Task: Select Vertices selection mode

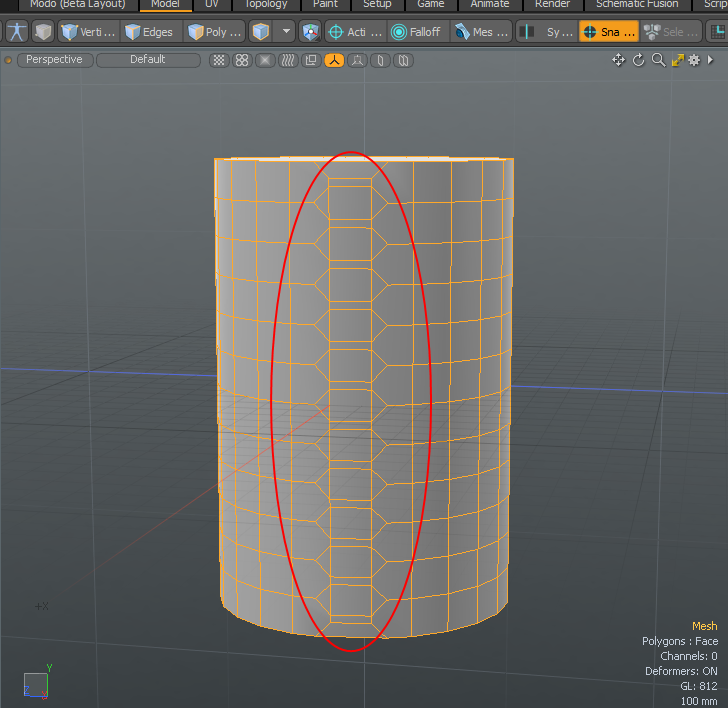Action: click(x=88, y=32)
